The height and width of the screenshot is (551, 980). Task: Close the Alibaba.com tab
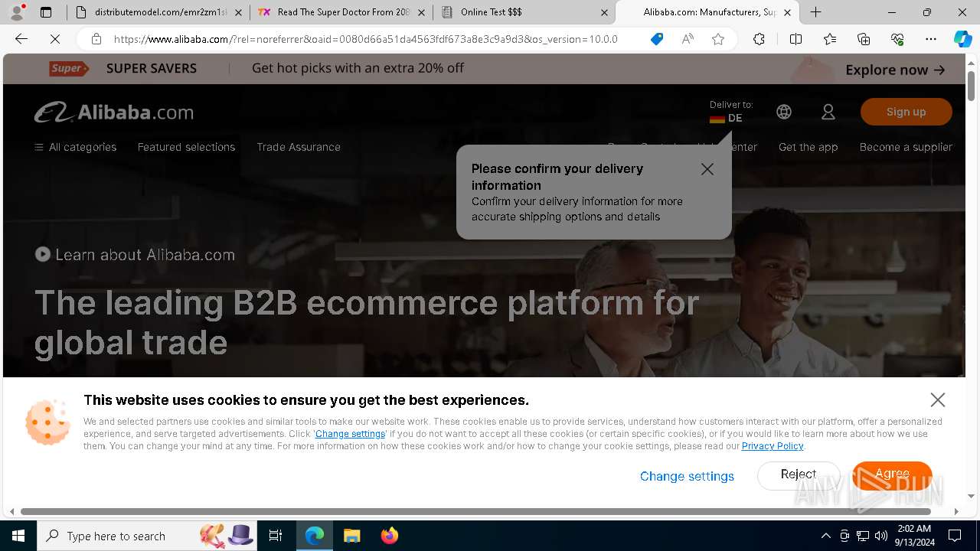pos(787,12)
